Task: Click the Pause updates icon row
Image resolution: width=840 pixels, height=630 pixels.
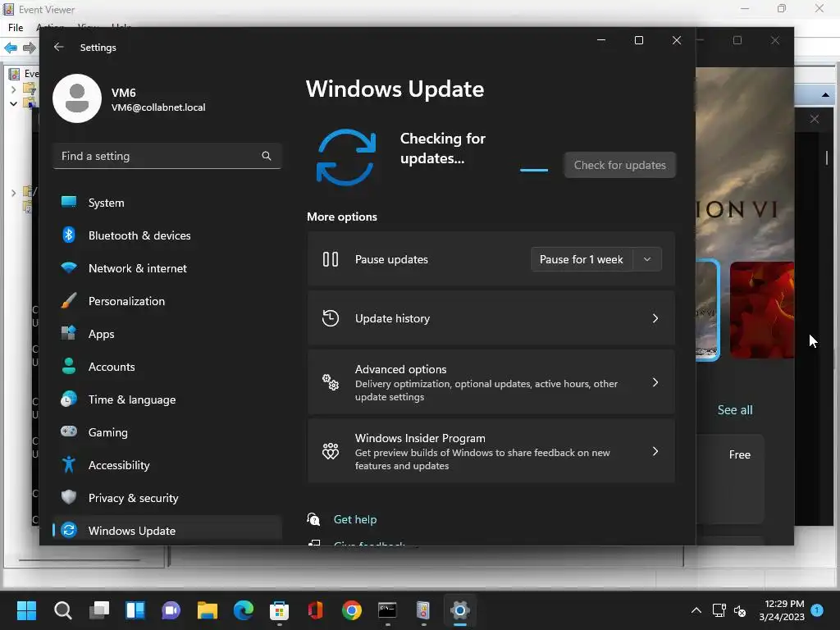Action: [x=491, y=259]
